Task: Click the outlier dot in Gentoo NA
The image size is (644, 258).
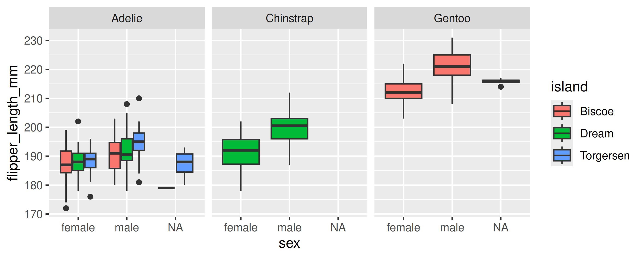Action: (x=500, y=87)
